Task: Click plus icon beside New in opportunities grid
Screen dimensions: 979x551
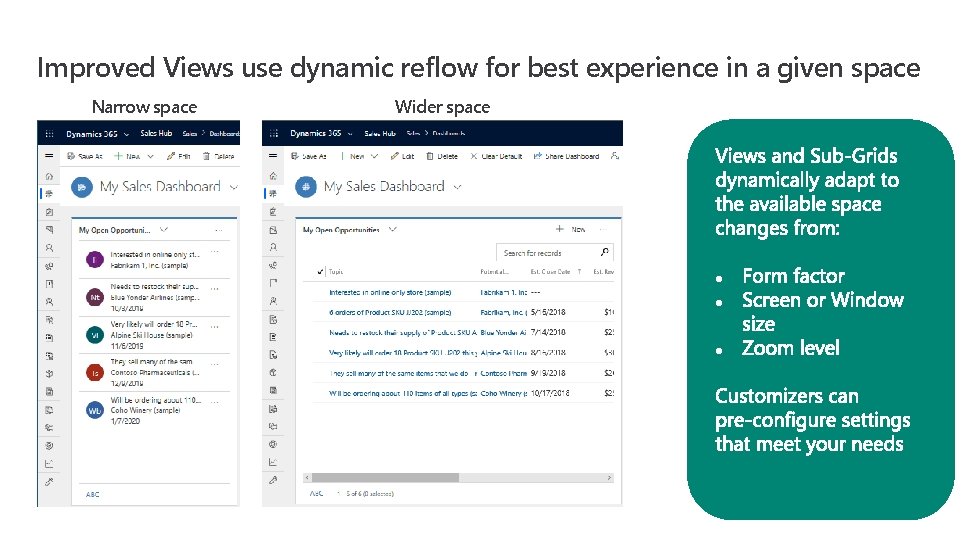Action: click(559, 229)
